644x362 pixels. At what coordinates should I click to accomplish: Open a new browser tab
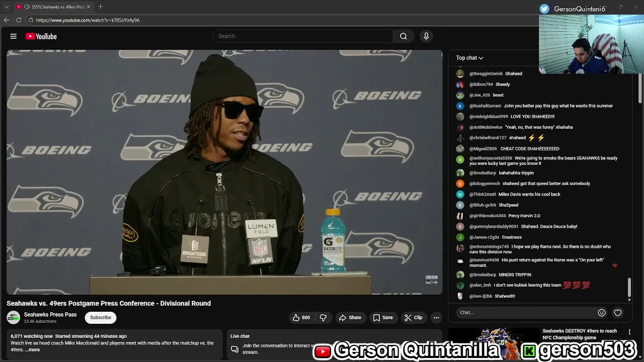101,7
